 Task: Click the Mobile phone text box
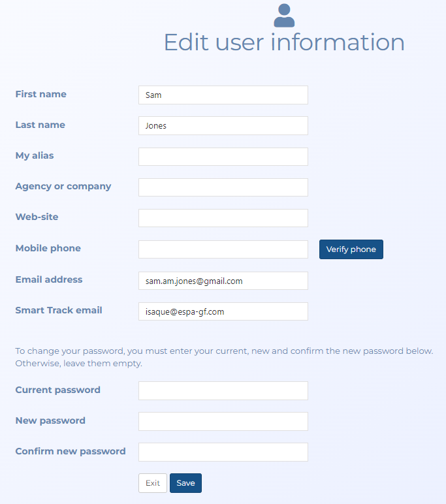click(223, 249)
